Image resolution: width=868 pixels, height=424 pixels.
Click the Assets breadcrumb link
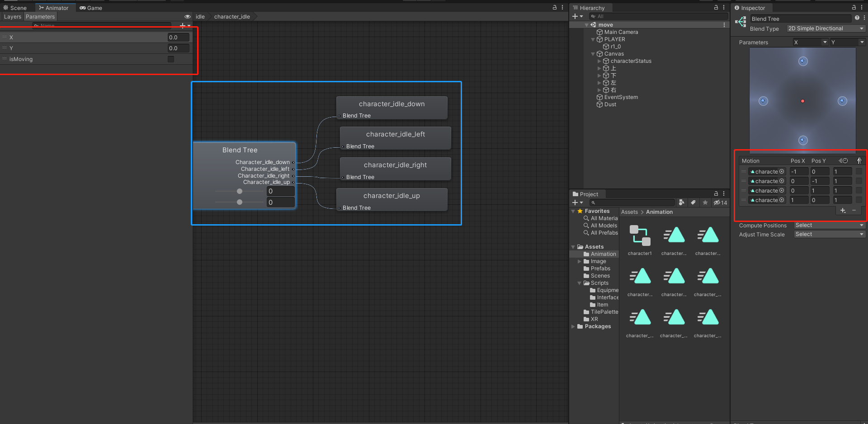coord(629,212)
